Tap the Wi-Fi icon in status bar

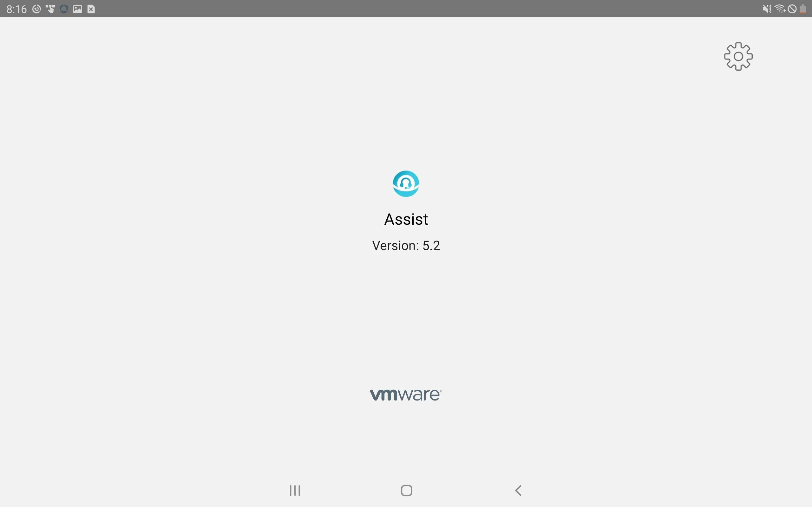pos(780,8)
